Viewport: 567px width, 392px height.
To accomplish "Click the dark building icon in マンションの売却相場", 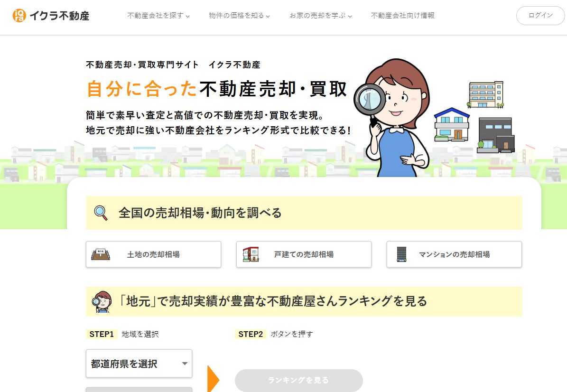I will [401, 254].
